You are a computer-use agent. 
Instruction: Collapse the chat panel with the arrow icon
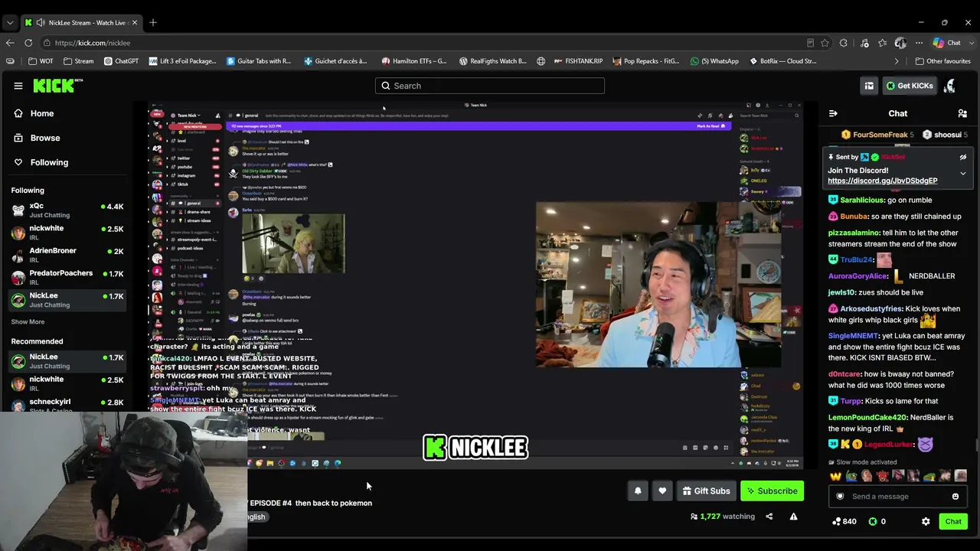(x=833, y=113)
